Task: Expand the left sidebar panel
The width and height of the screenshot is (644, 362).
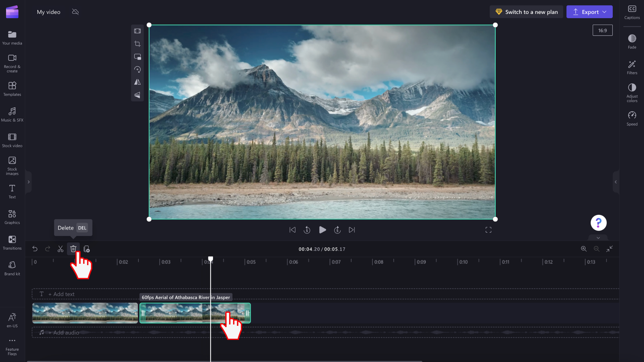Action: pos(29,182)
